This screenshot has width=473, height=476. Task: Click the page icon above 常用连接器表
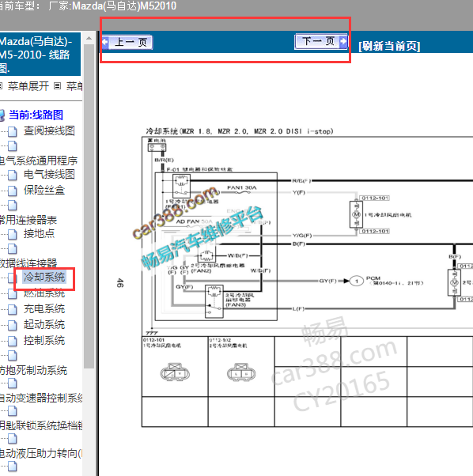(13, 206)
